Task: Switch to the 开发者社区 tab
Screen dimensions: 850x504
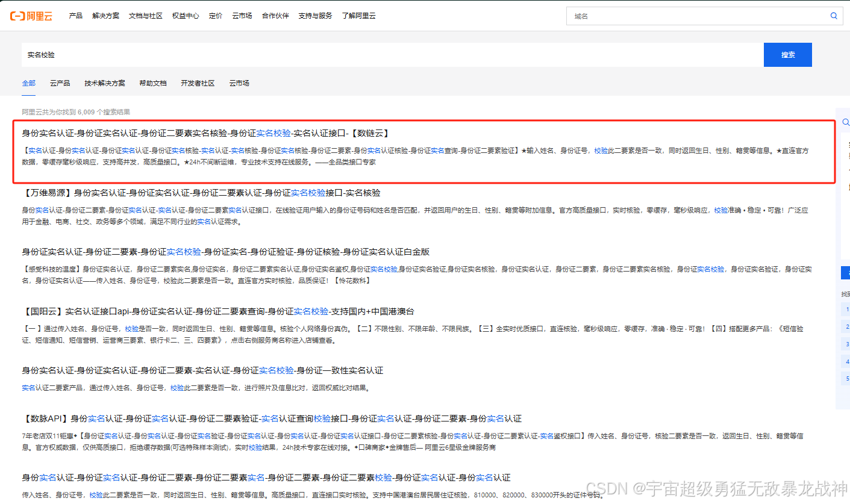Action: [198, 83]
